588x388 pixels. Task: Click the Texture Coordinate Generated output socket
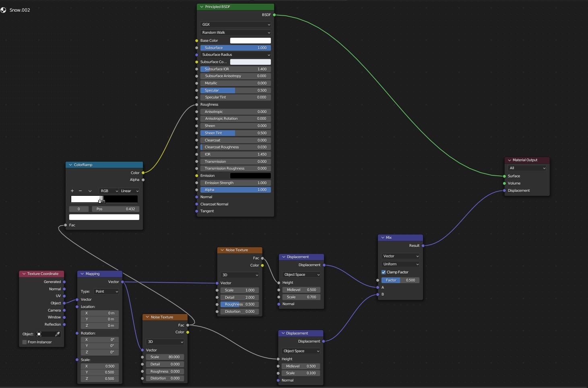point(64,282)
